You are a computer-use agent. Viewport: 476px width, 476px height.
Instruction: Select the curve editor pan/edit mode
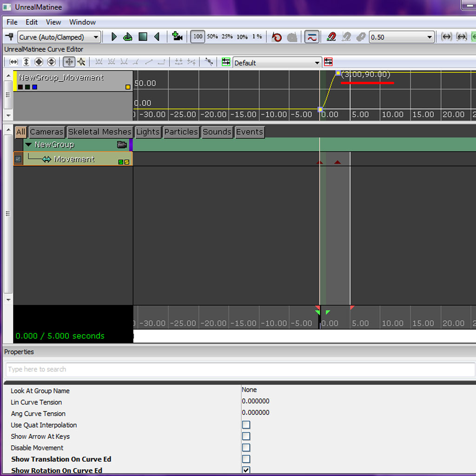(x=69, y=62)
